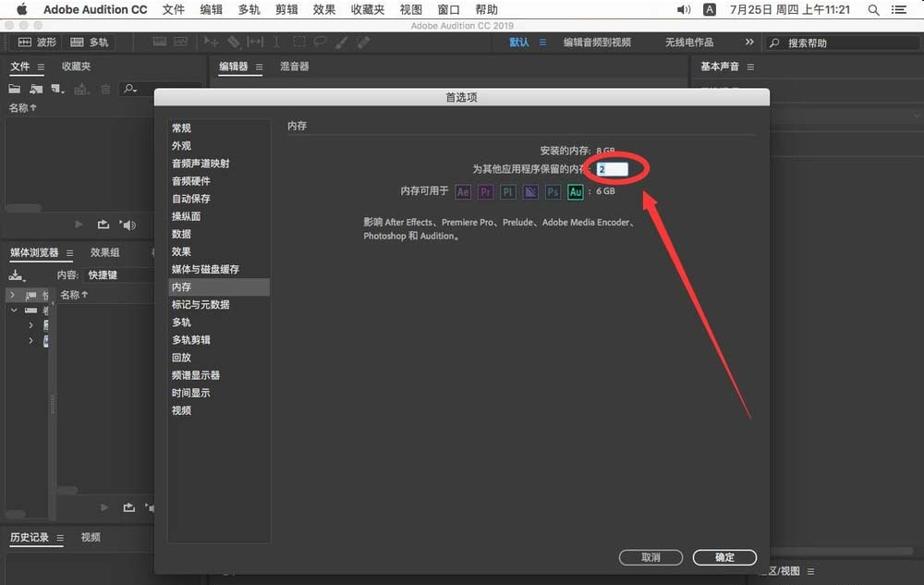This screenshot has height=585, width=924.
Task: Click the Prelude (Pl) memory icon
Action: coord(508,191)
